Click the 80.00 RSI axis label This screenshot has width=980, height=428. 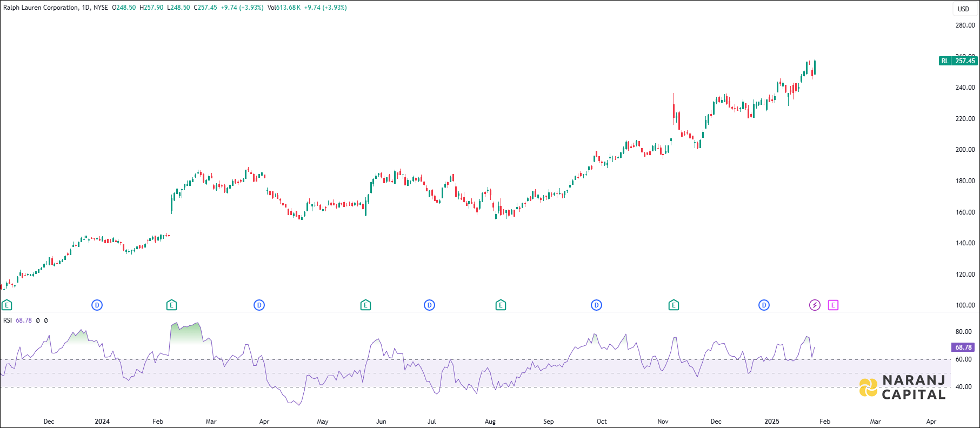tap(963, 332)
